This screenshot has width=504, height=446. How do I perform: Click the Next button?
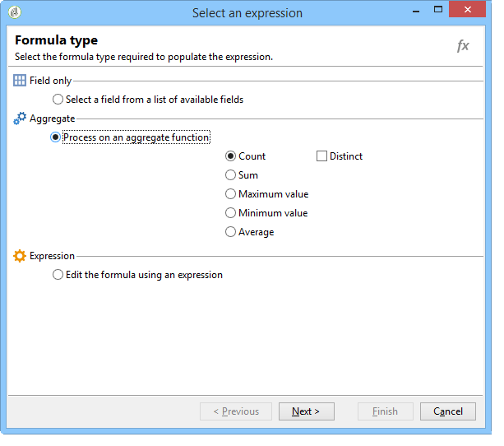point(307,411)
